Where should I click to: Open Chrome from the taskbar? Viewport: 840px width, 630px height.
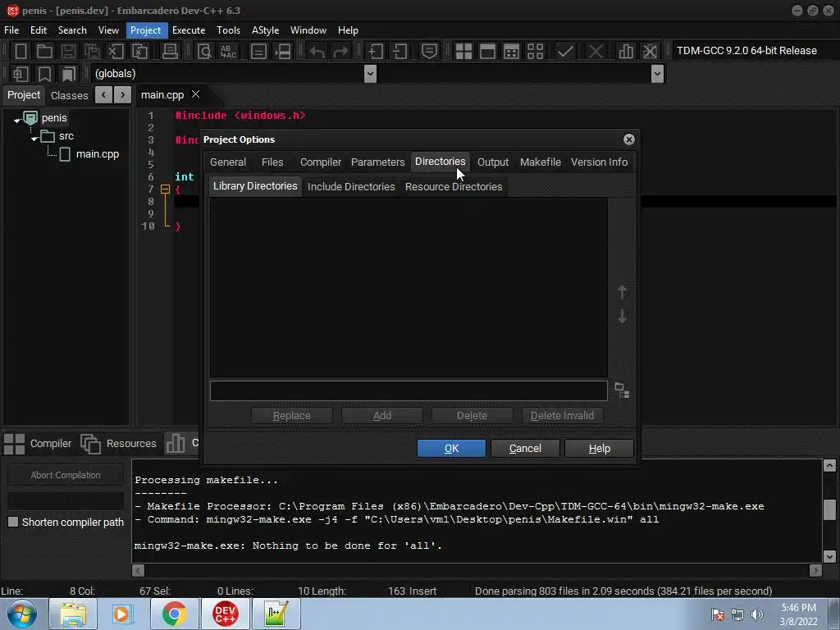174,614
